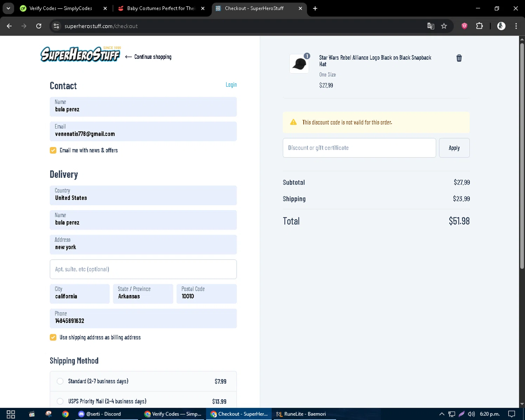Select the Checkout - SuperHeroStuff tab
Image resolution: width=525 pixels, height=420 pixels.
pos(254,8)
